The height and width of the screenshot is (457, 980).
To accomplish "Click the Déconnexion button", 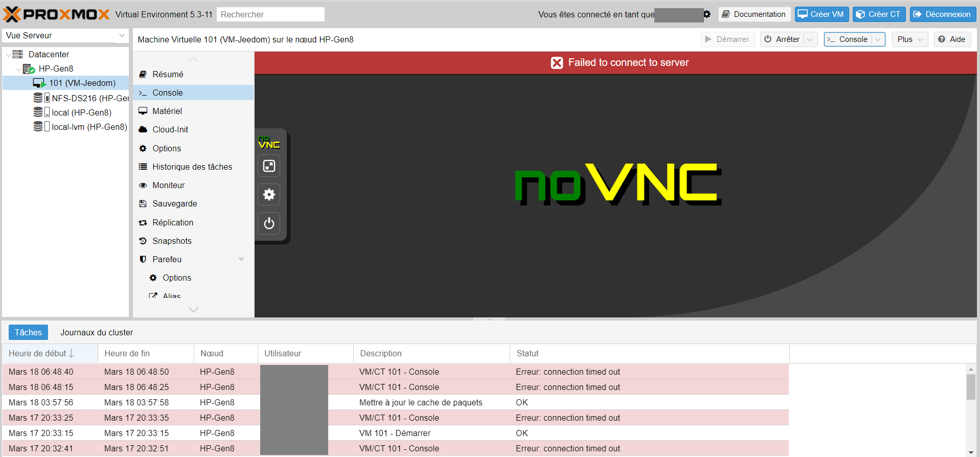I will coord(943,14).
